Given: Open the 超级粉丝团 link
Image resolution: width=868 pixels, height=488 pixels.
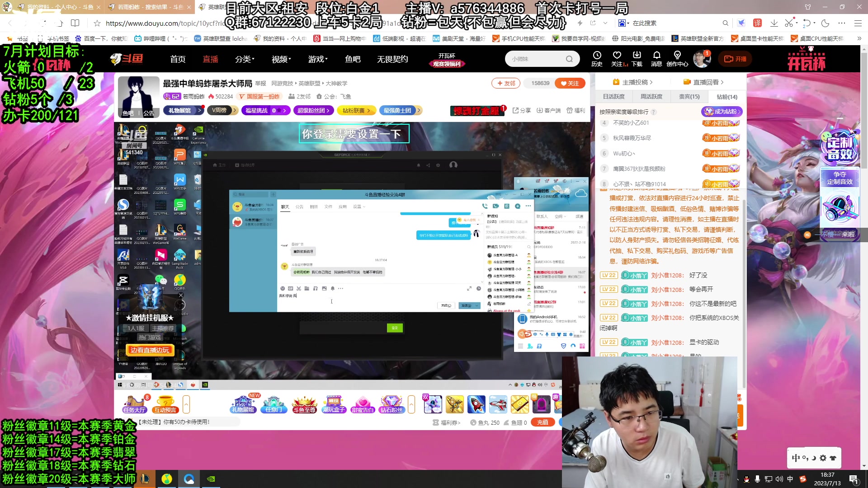Looking at the screenshot, I should [314, 110].
